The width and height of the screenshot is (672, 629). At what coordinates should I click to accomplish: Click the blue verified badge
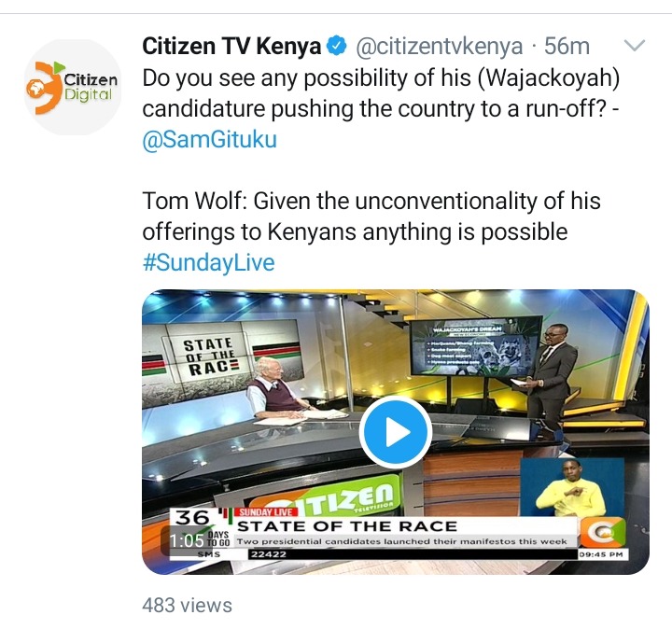337,46
